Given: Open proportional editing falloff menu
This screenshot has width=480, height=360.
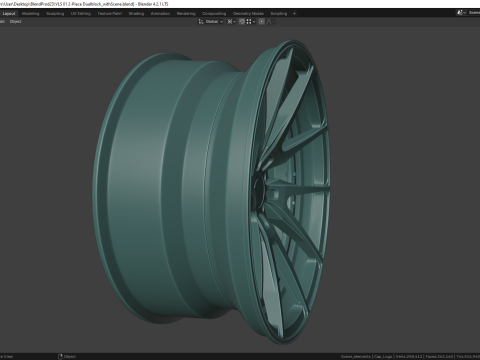Looking at the screenshot, I should pyautogui.click(x=271, y=22).
